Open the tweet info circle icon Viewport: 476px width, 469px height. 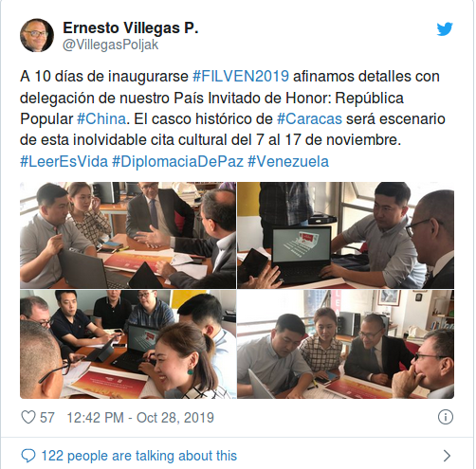click(x=446, y=417)
